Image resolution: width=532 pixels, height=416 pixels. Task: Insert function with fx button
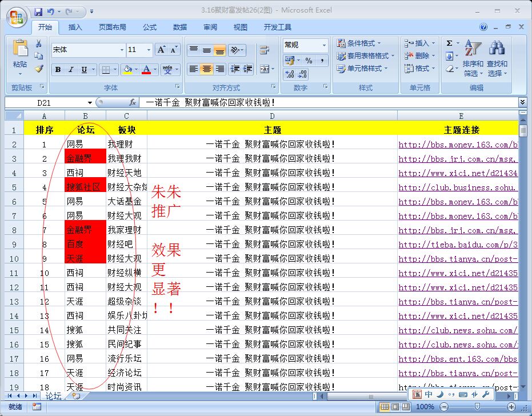coord(133,102)
